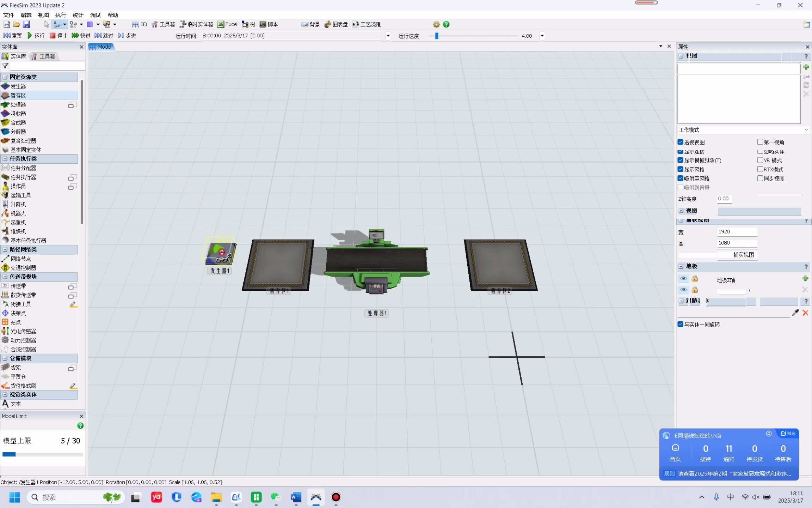Open the Statistics (统计) menu
The height and width of the screenshot is (508, 812).
coord(78,15)
